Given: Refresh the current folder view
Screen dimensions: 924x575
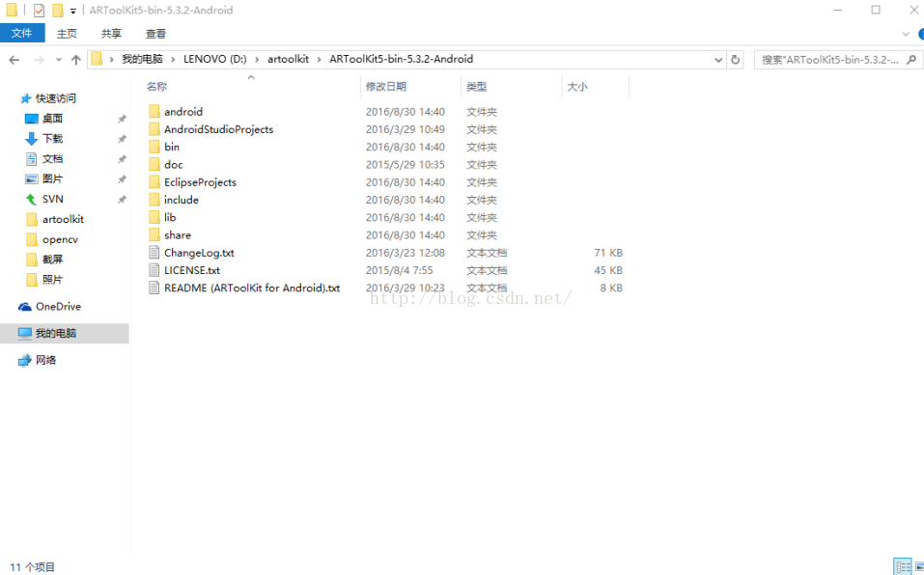Looking at the screenshot, I should coord(735,60).
